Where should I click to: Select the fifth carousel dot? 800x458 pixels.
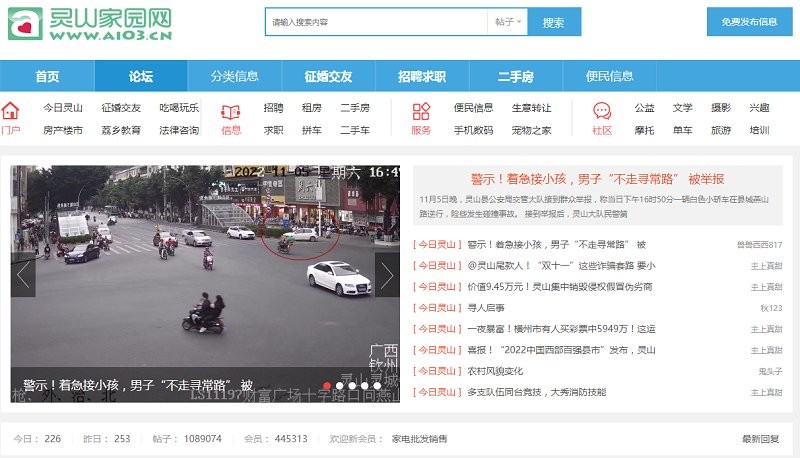[377, 386]
